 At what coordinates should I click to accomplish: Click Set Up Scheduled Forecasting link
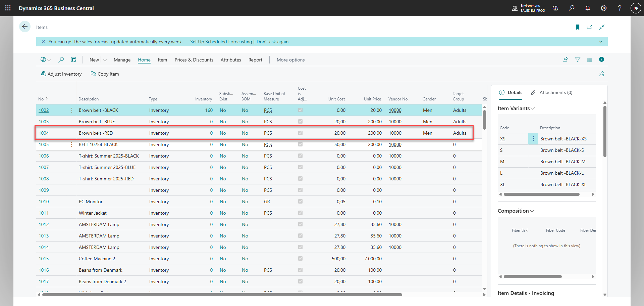221,42
